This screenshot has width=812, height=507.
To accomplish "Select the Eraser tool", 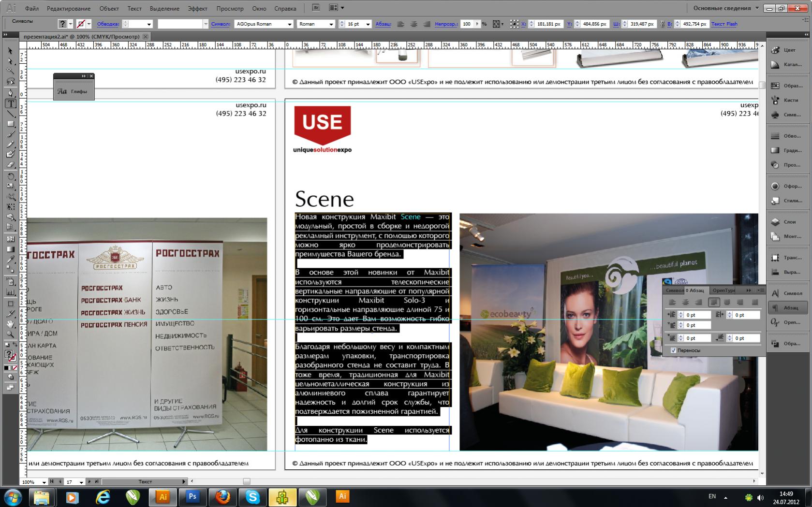I will pos(10,164).
